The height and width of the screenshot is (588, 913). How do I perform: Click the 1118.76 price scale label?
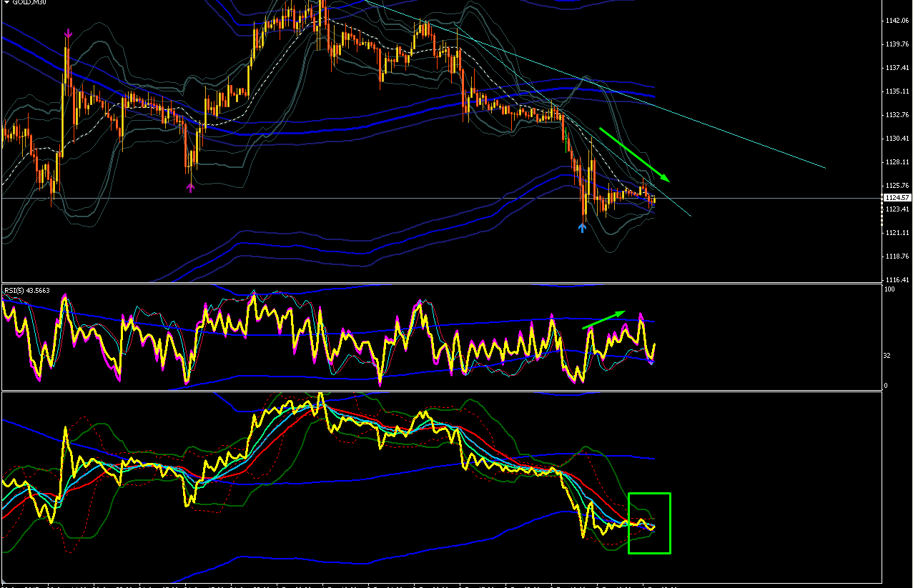(897, 256)
